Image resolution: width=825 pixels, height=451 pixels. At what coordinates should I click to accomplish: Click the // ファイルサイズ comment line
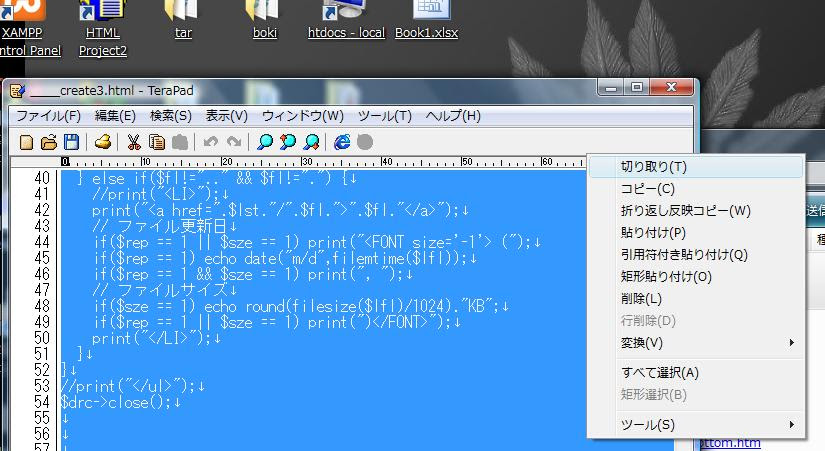tap(165, 290)
